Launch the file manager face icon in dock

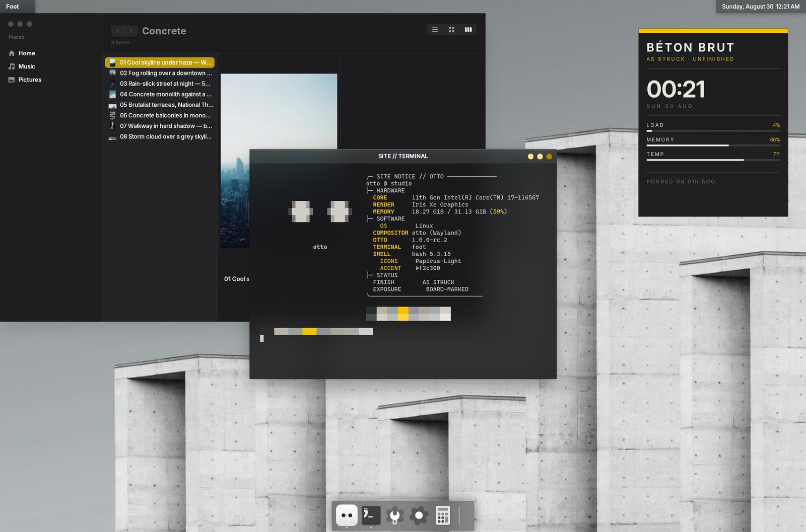click(347, 515)
